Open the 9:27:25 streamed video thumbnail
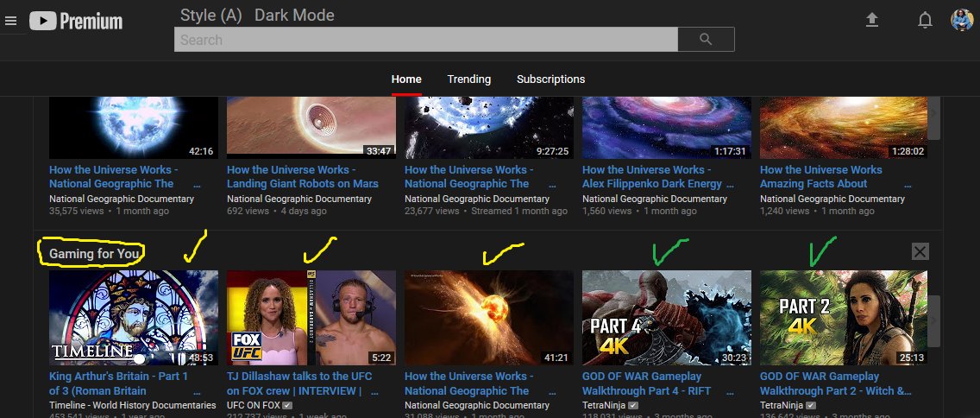Image resolution: width=980 pixels, height=418 pixels. tap(489, 128)
